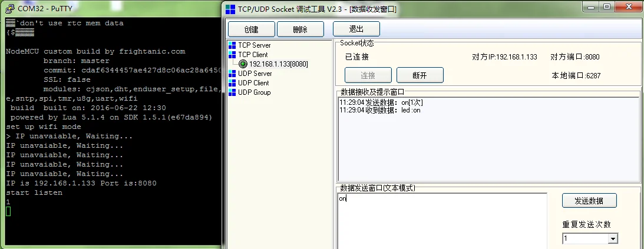Click into the data send text box containing 'on'

442,221
